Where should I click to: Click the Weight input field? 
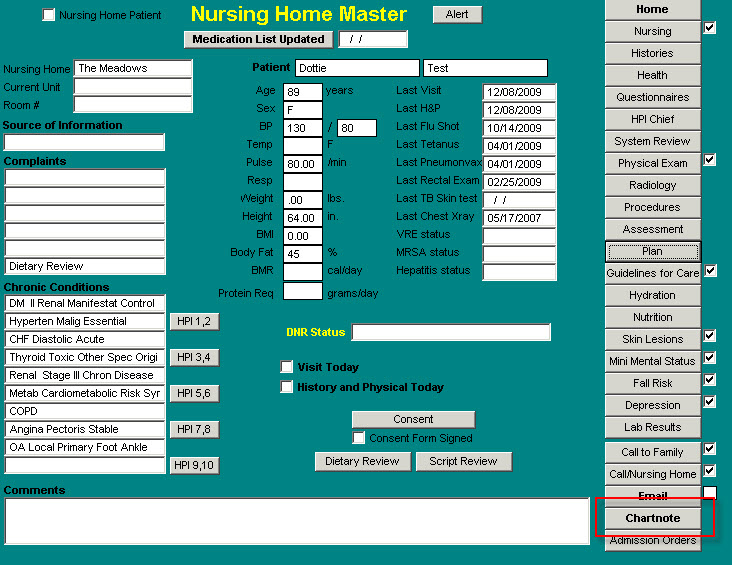(x=303, y=200)
